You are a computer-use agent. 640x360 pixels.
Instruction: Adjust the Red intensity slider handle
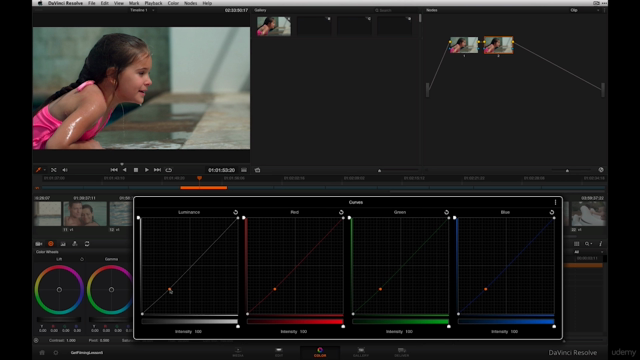click(x=343, y=326)
